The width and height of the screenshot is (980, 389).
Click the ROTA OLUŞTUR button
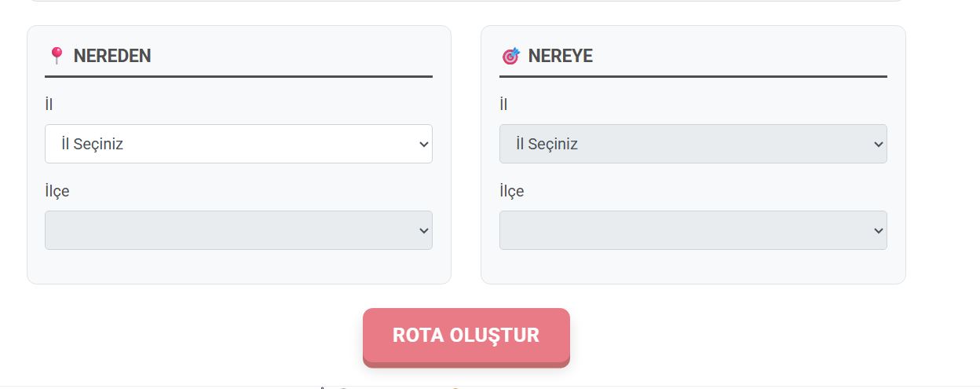click(x=466, y=336)
